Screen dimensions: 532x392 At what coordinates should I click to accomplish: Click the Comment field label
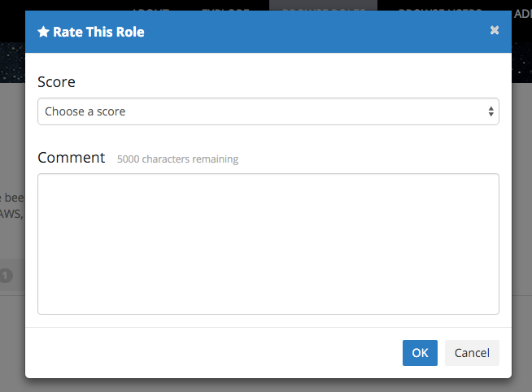point(72,158)
